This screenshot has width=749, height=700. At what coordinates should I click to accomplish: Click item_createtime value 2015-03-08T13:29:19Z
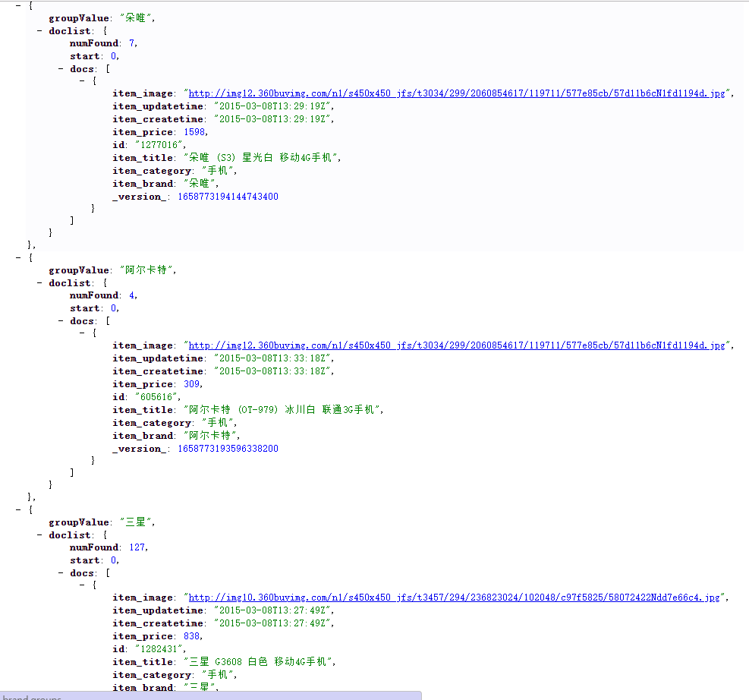(272, 119)
